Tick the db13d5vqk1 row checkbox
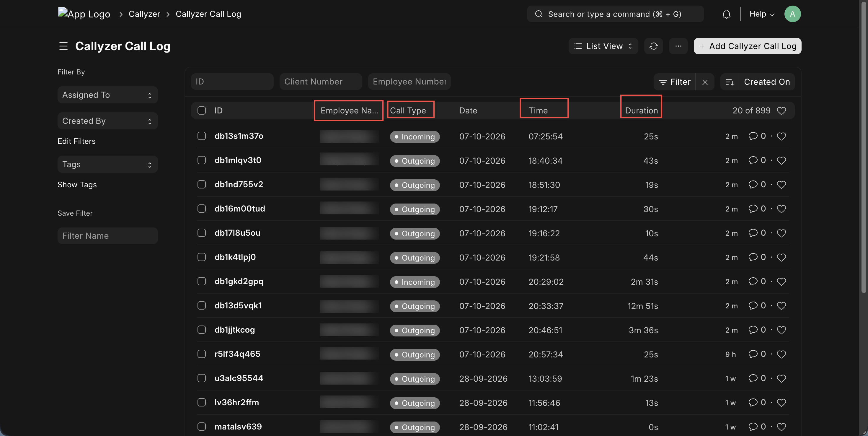 201,305
